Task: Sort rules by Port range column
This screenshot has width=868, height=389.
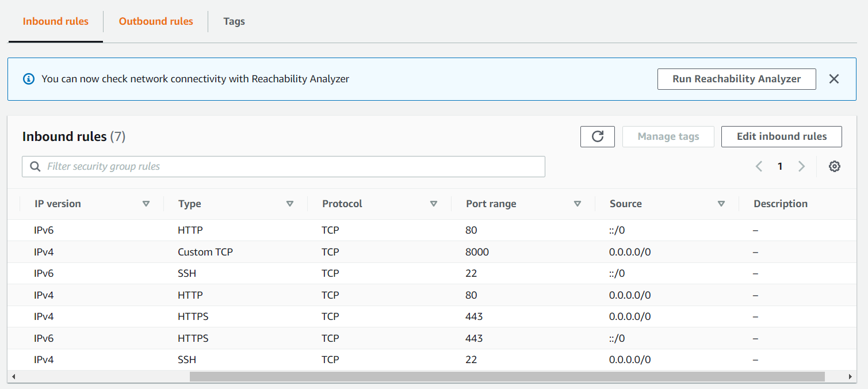Action: click(x=578, y=204)
